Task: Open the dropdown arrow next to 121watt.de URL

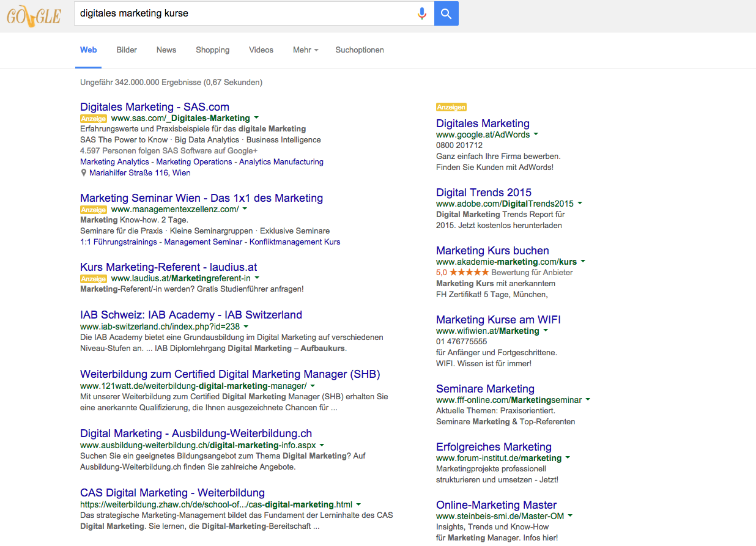Action: [x=313, y=386]
